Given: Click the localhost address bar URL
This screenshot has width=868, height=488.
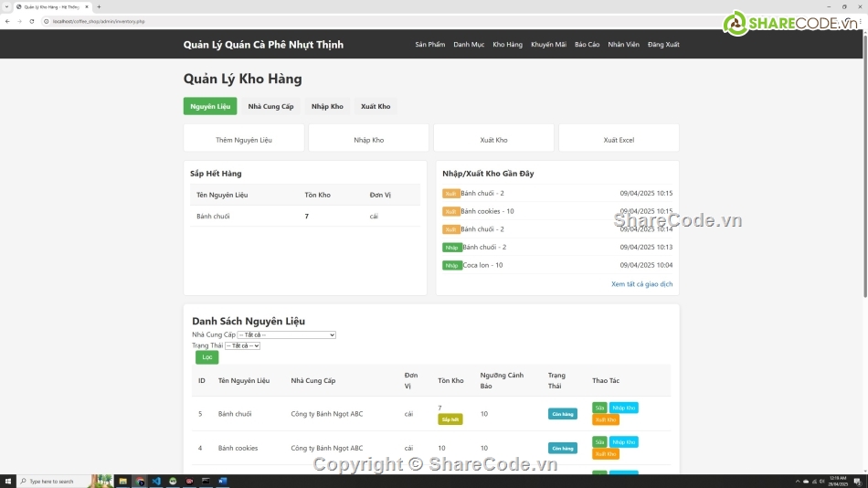Looking at the screenshot, I should click(99, 21).
